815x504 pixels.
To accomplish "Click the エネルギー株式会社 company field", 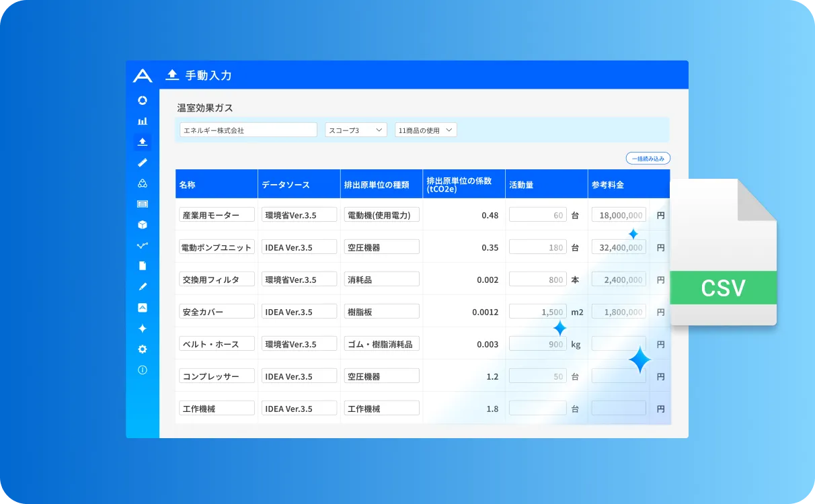I will pos(248,130).
